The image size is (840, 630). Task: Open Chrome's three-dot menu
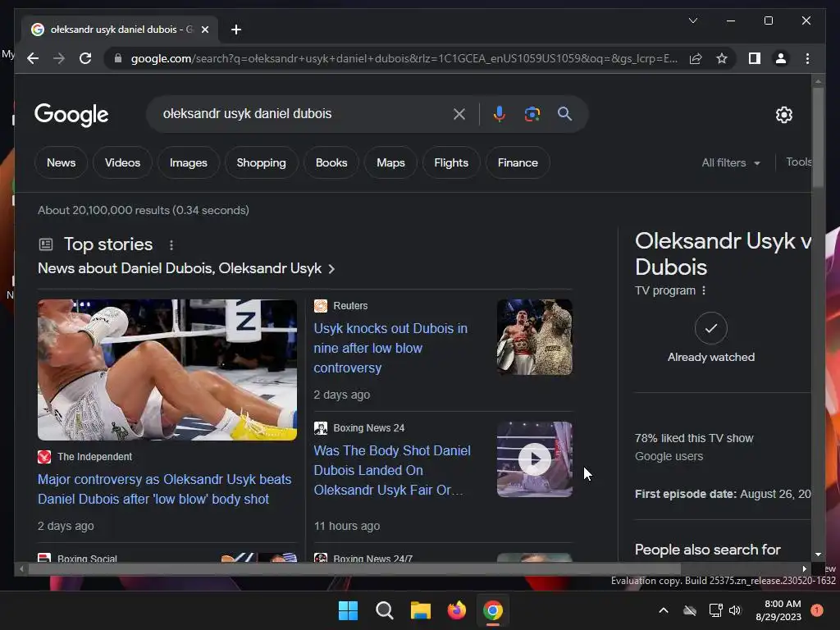pos(807,58)
